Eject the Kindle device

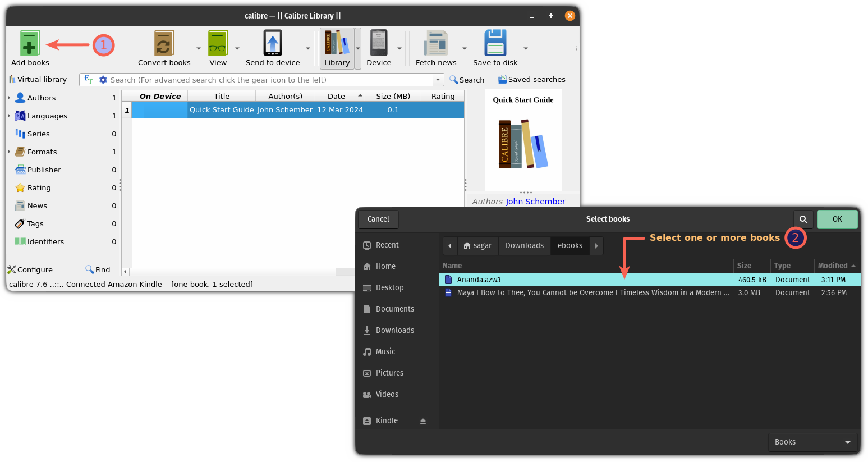423,421
